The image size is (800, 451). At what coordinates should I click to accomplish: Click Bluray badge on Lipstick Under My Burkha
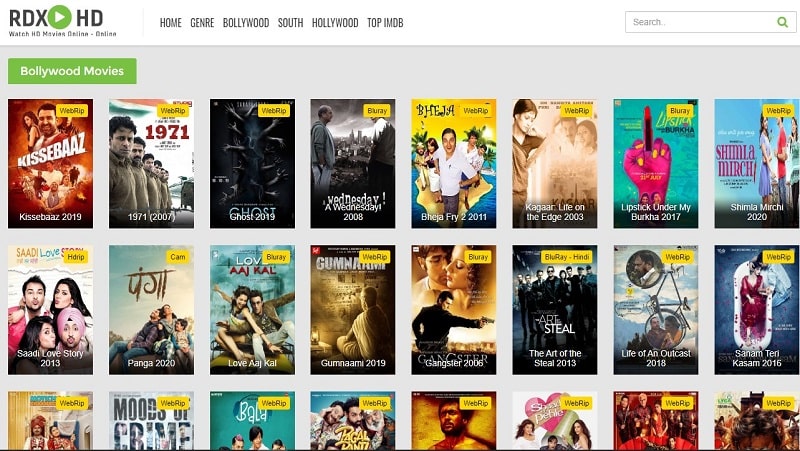680,111
